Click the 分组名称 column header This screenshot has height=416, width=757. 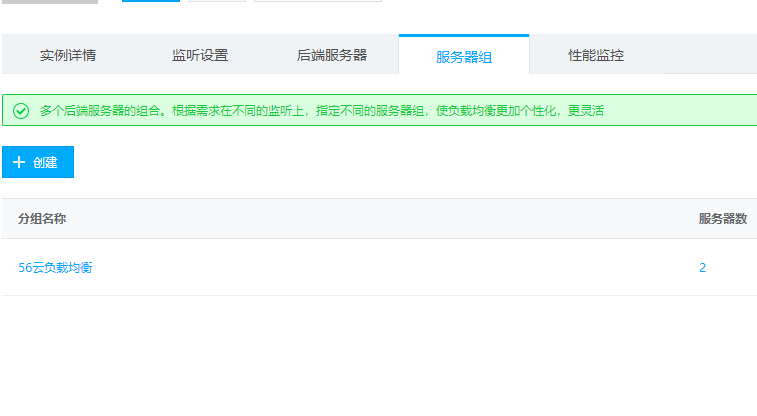pyautogui.click(x=42, y=218)
